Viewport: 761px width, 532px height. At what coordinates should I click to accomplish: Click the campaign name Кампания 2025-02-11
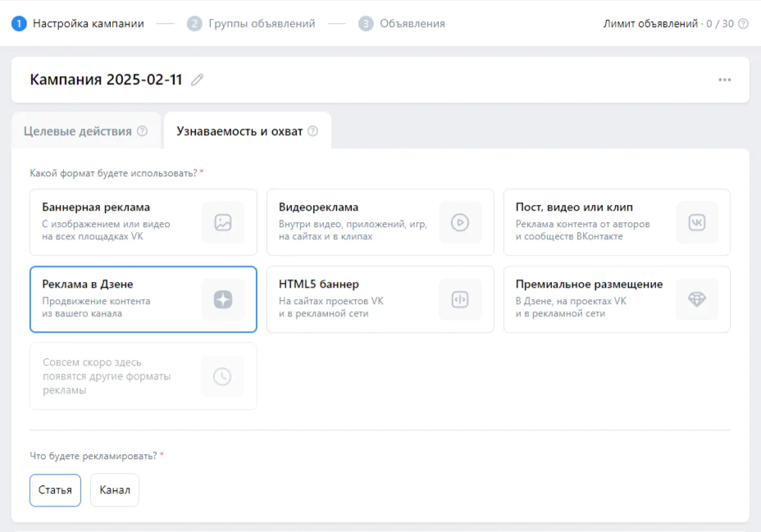click(x=106, y=80)
